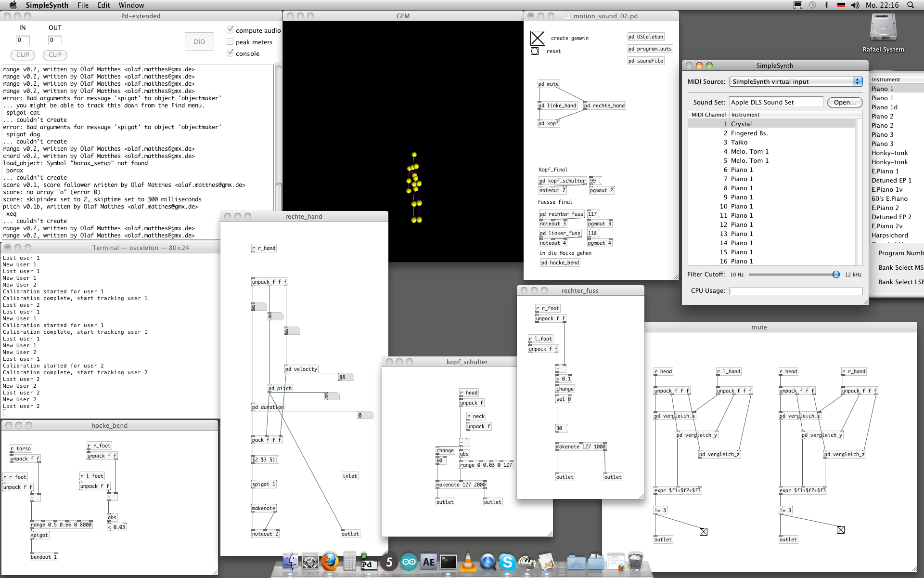Click SimpleSynth keyboard icon in dock
Screen dimensions: 924x578
[x=527, y=562]
